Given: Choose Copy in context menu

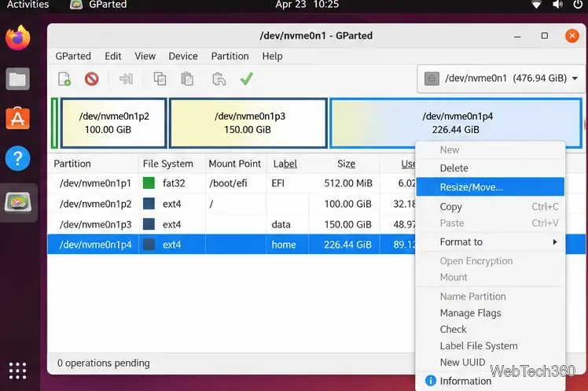Looking at the screenshot, I should tap(490, 207).
